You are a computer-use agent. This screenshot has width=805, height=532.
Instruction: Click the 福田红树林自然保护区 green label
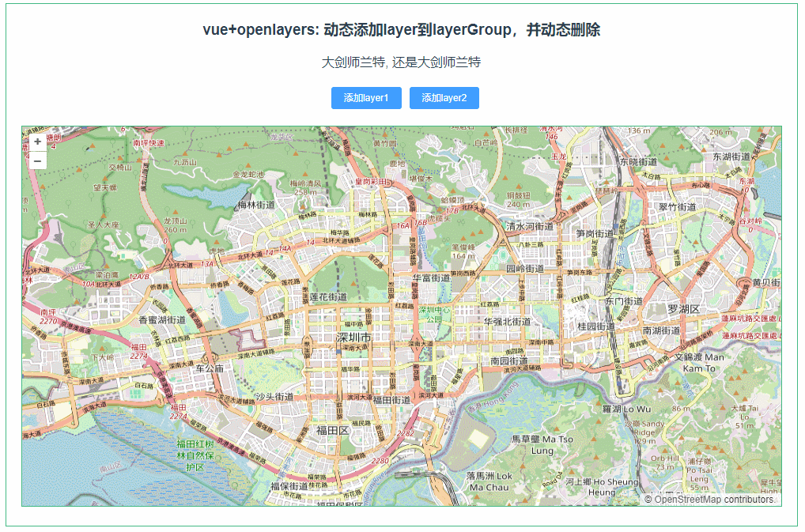(x=195, y=455)
